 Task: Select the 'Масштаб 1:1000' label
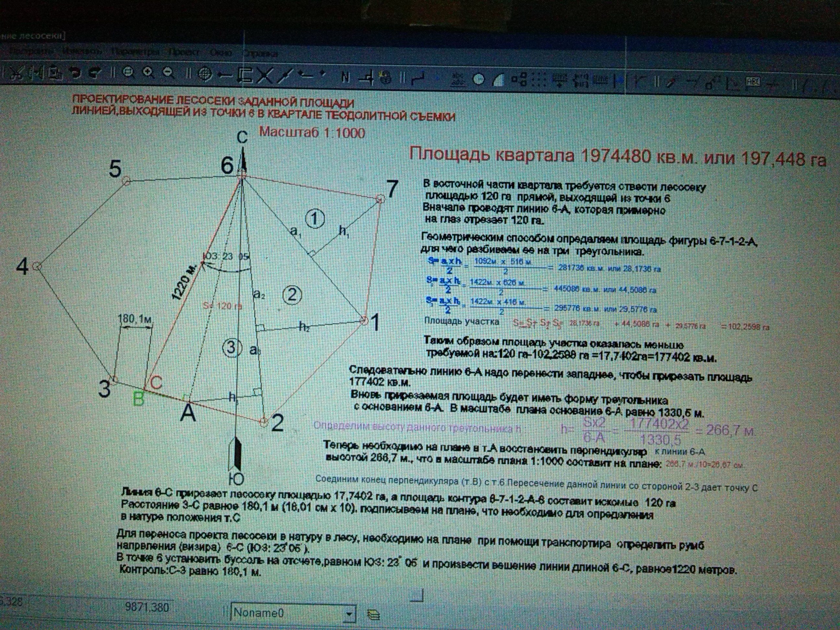[x=312, y=133]
